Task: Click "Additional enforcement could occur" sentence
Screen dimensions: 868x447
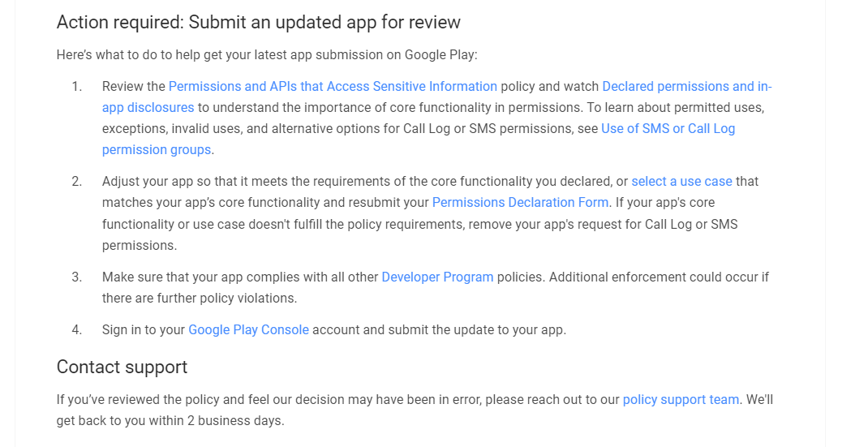Action: tap(657, 277)
